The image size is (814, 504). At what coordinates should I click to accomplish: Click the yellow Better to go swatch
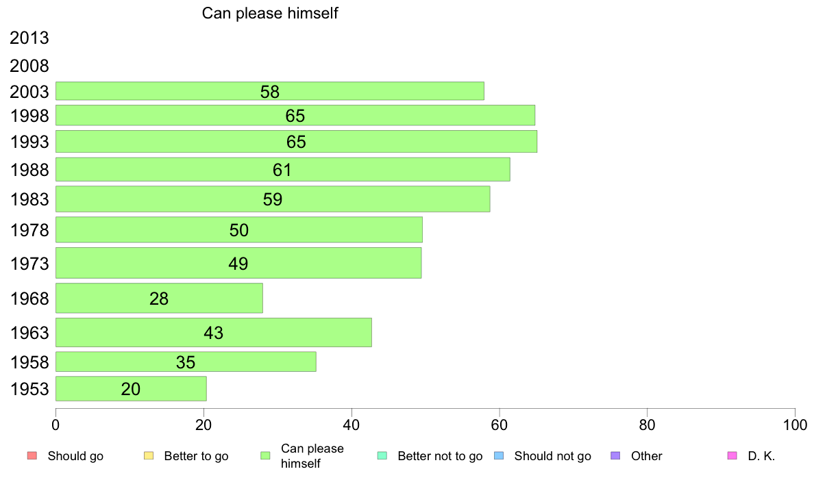coord(149,456)
